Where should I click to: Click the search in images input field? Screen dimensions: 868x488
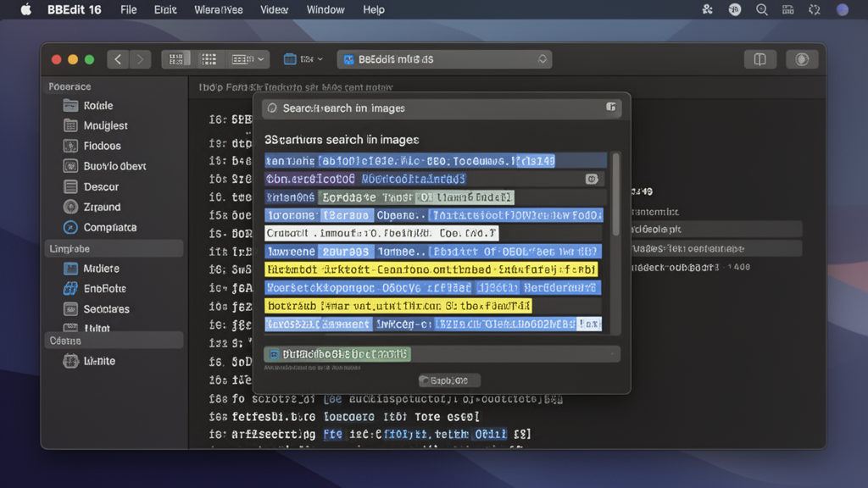tap(441, 108)
